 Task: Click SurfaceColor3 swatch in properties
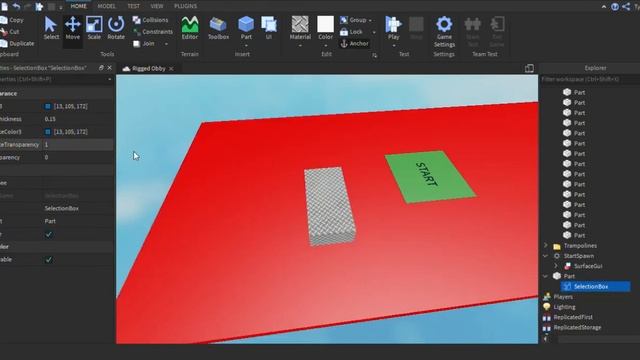tap(48, 132)
